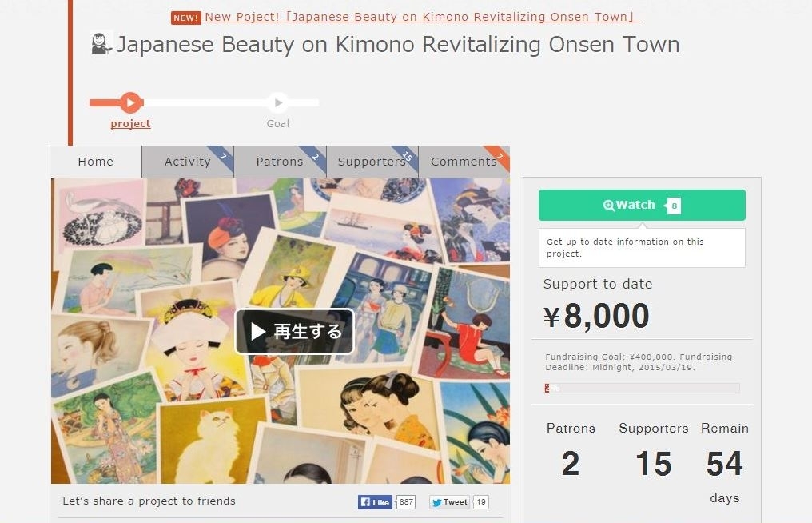
Task: Open the New Project announcement link
Action: [422, 17]
